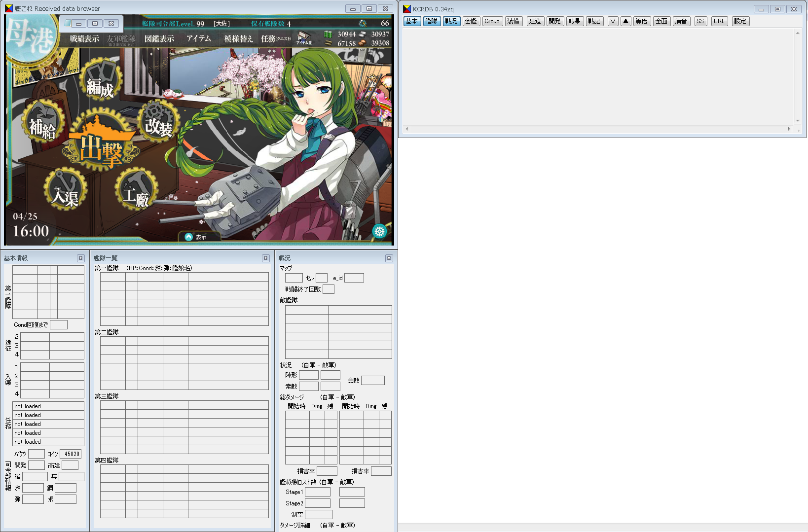Viewport: 808px width, 532px height.
Task: Close the 艦隊一覧 panel
Action: point(265,258)
